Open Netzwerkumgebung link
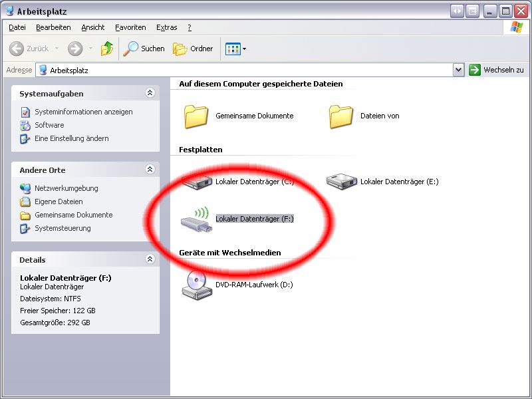This screenshot has width=532, height=399. coord(66,188)
